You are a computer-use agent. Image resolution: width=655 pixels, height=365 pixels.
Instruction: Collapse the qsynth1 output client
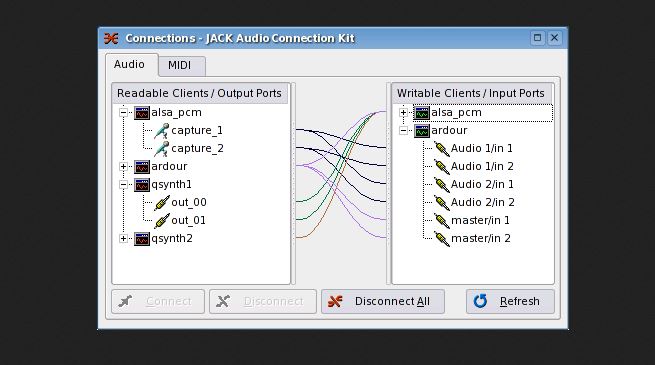pos(123,185)
